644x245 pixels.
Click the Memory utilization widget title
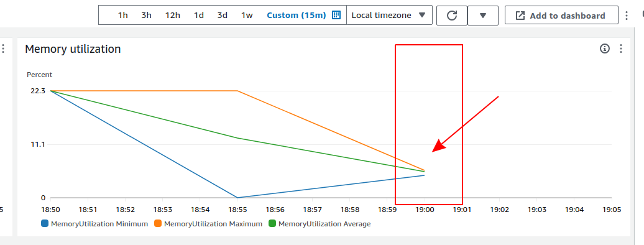click(x=73, y=49)
